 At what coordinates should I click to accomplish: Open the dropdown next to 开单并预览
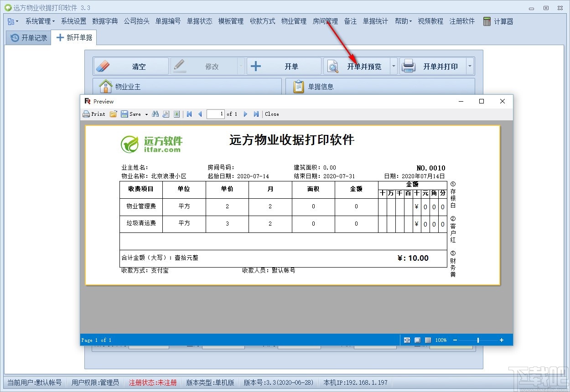pos(393,66)
